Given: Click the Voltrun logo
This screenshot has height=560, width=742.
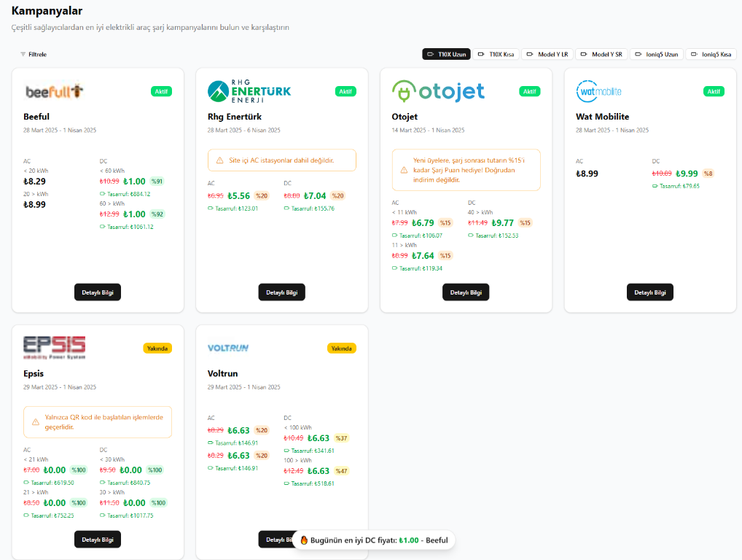Looking at the screenshot, I should coord(228,348).
